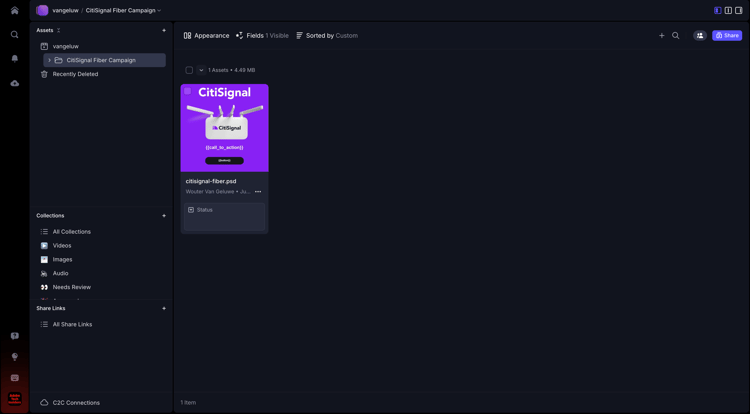This screenshot has width=750, height=414.
Task: Open the Appearance options
Action: 206,35
